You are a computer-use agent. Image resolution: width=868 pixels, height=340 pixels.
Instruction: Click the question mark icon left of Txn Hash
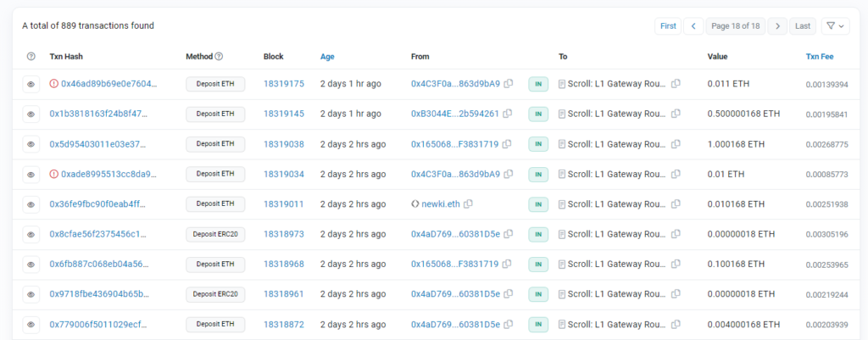coord(31,57)
